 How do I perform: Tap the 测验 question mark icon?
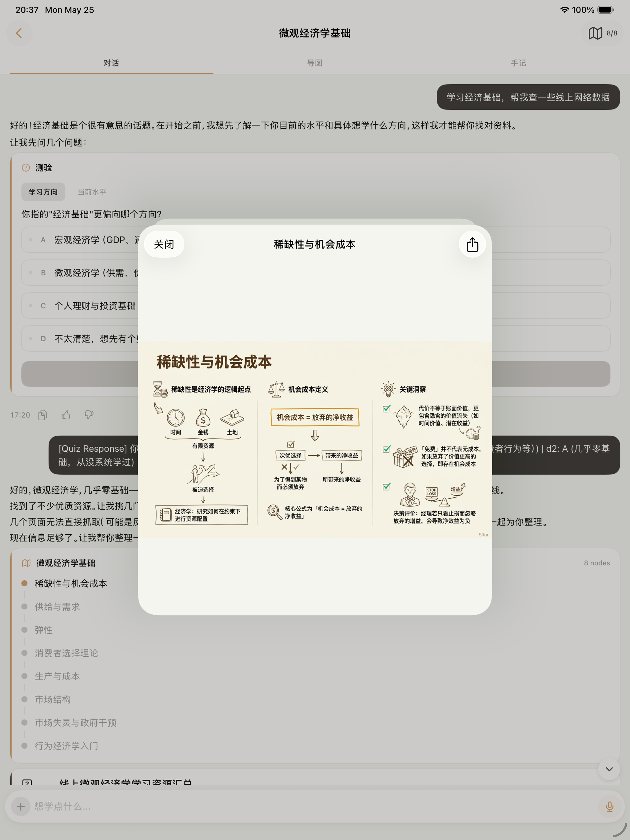pyautogui.click(x=26, y=168)
